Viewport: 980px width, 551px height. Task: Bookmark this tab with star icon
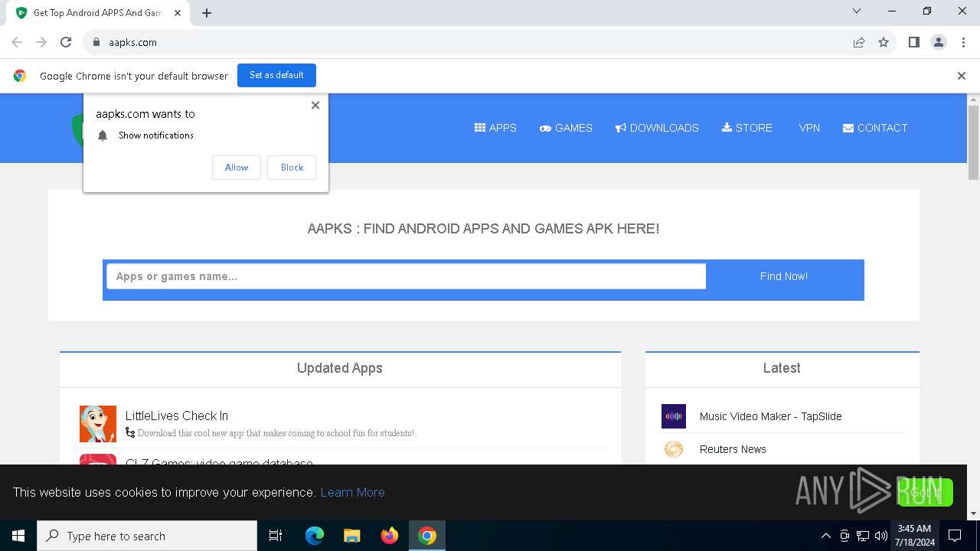pyautogui.click(x=884, y=42)
